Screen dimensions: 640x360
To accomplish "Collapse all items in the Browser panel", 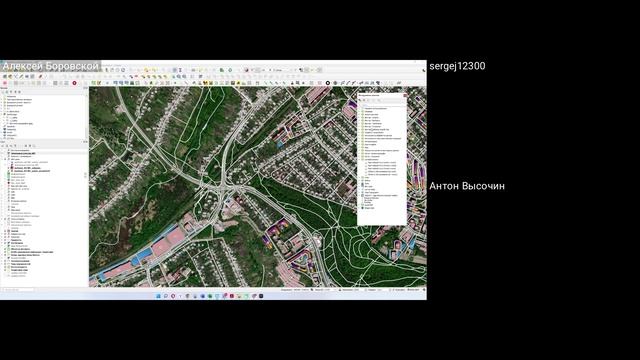I will tap(16, 92).
